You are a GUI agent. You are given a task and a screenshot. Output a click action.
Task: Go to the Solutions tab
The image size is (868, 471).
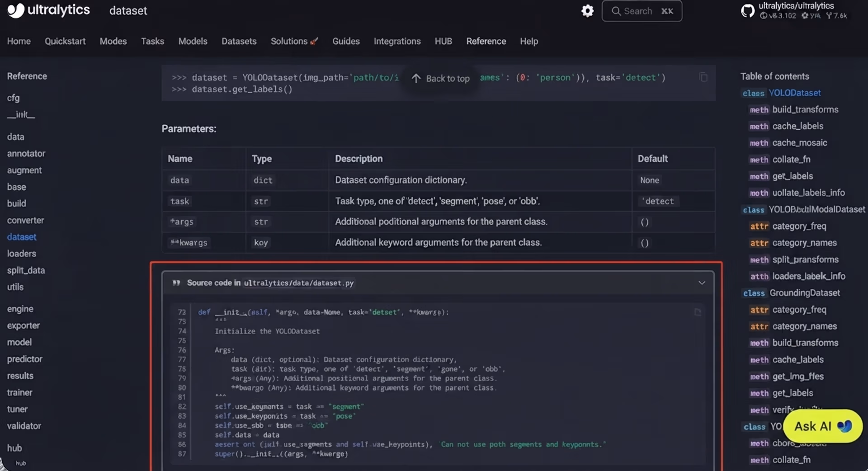click(294, 41)
